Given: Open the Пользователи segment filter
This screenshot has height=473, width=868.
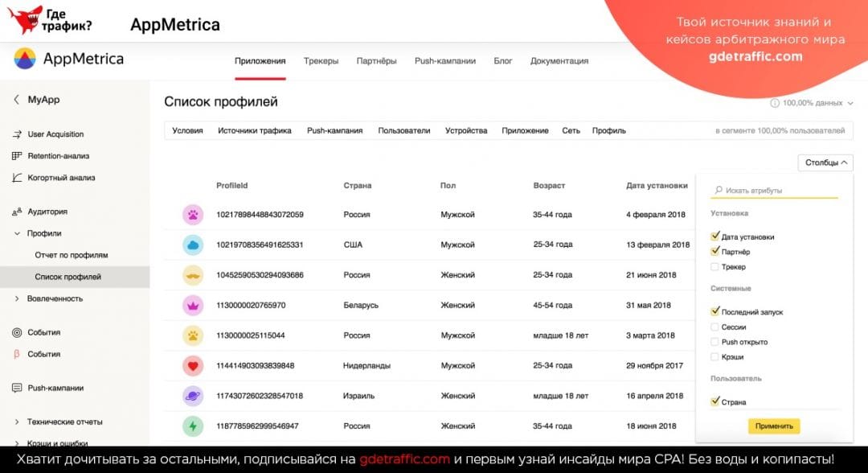Looking at the screenshot, I should pos(404,130).
